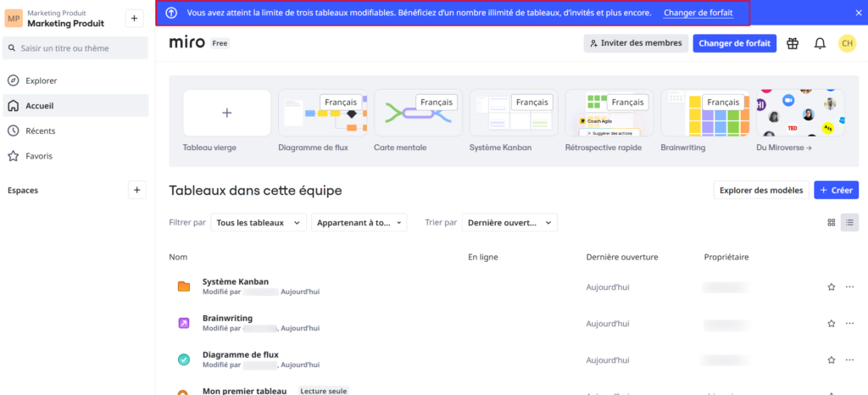Viewport: 868px width, 395px height.
Task: Select the Carte mentale template thumbnail
Action: 419,113
